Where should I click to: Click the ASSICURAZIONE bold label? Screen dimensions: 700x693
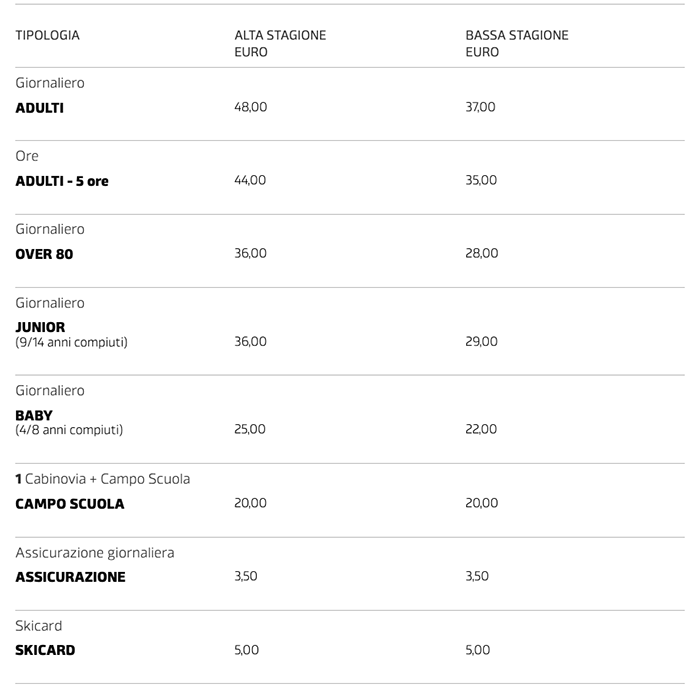[70, 577]
